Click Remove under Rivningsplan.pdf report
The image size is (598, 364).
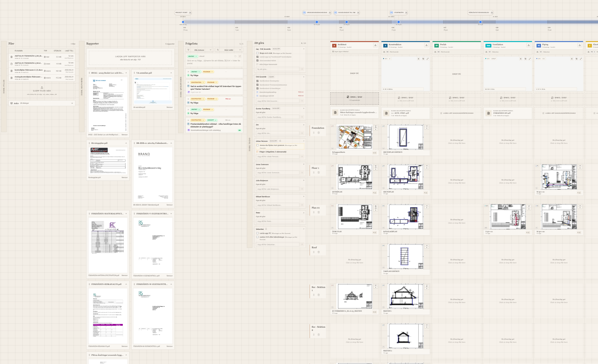[124, 177]
